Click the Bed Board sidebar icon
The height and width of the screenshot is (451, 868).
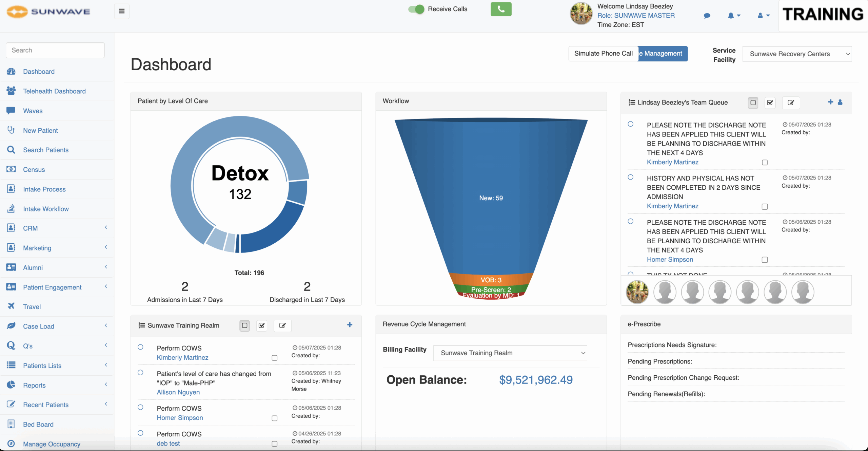point(11,424)
